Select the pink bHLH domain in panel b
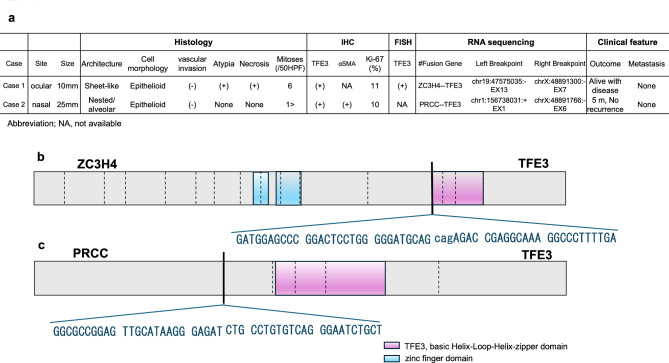This screenshot has width=669, height=363. 458,188
